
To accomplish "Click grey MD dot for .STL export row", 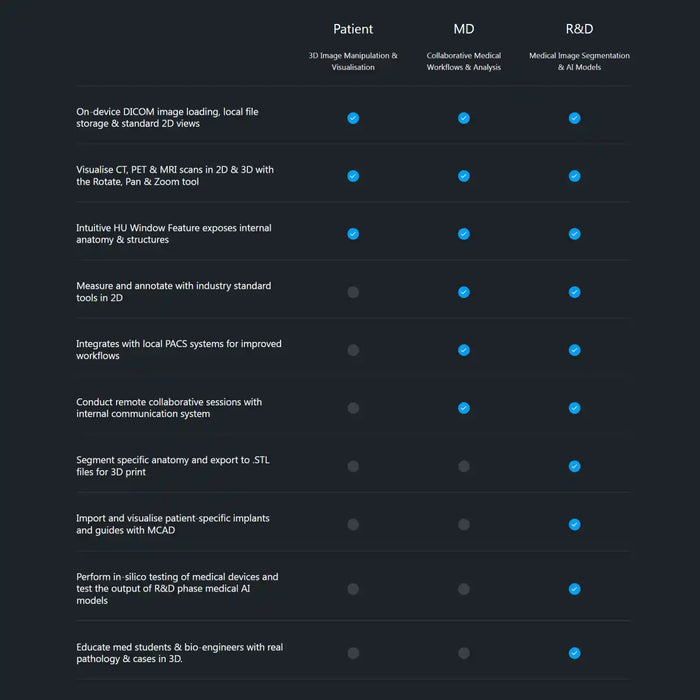I will pyautogui.click(x=464, y=466).
